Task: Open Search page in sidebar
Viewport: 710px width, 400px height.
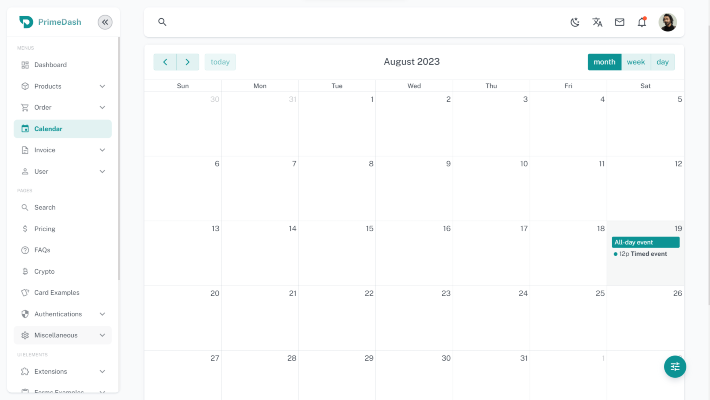Action: point(62,207)
